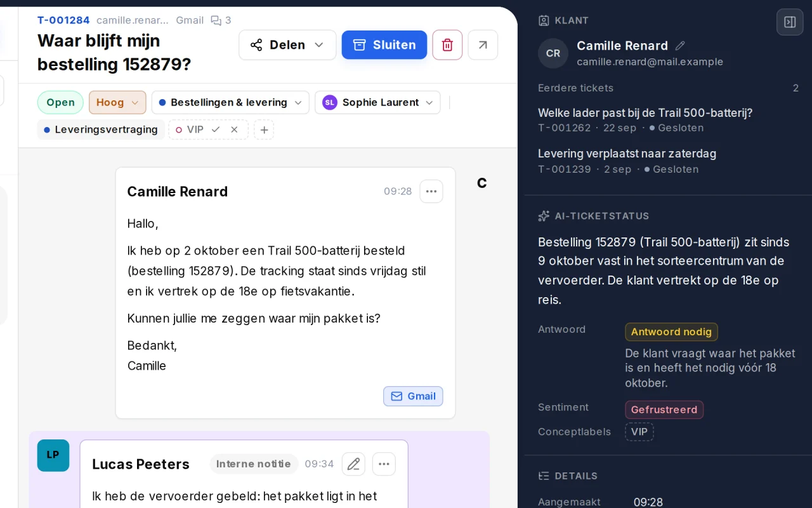The width and height of the screenshot is (812, 508).
Task: Open the Bestellingen & levering category dropdown
Action: click(230, 102)
